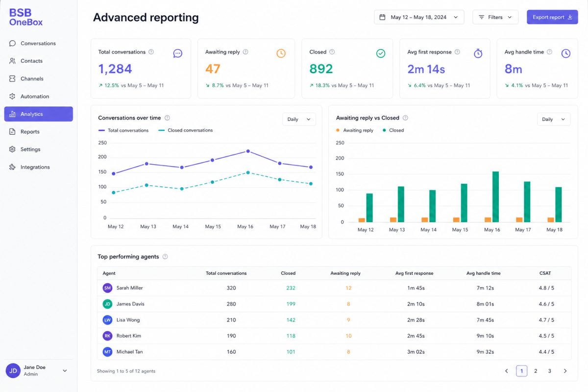Image resolution: width=588 pixels, height=392 pixels.
Task: Click the stopwatch icon on Avg first response card
Action: pyautogui.click(x=478, y=53)
